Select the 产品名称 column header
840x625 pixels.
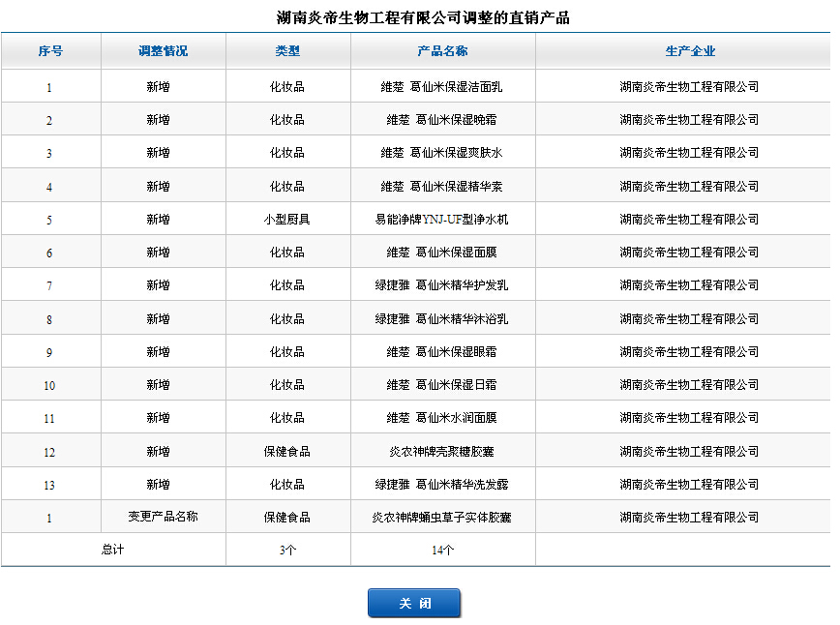coord(442,51)
